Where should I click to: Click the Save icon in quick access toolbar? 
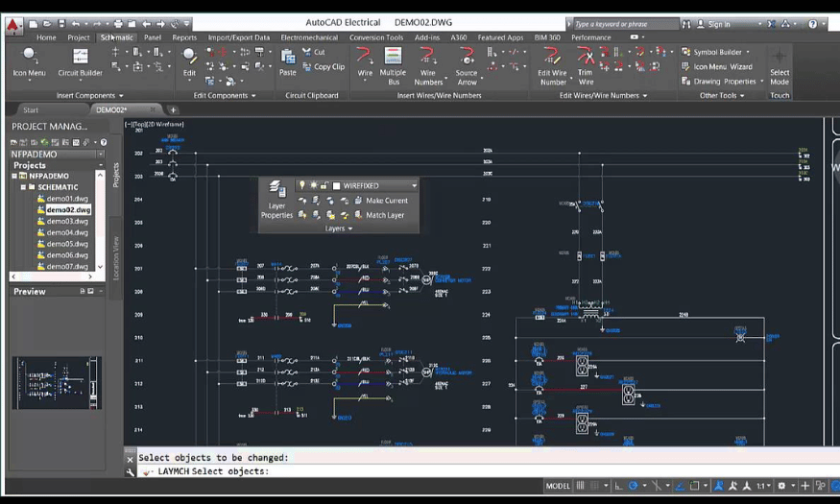[61, 24]
